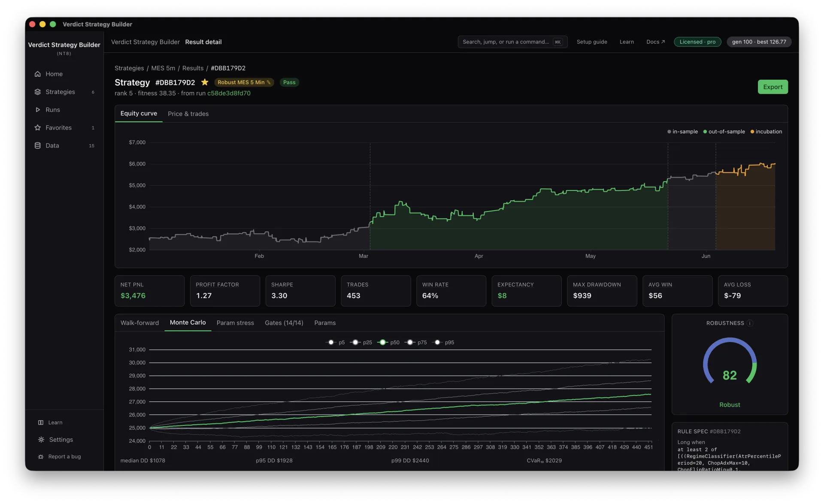Toggle the in-sample legend entry

[x=682, y=132]
